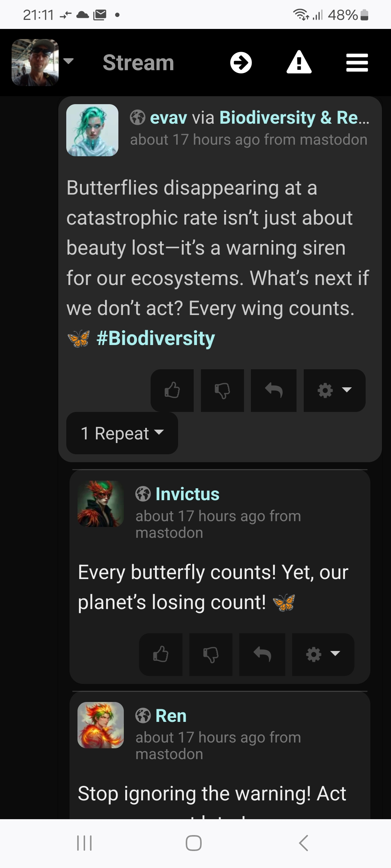Open gear settings menu on Invictus's comment
Screen dimensions: 391x868
323,654
